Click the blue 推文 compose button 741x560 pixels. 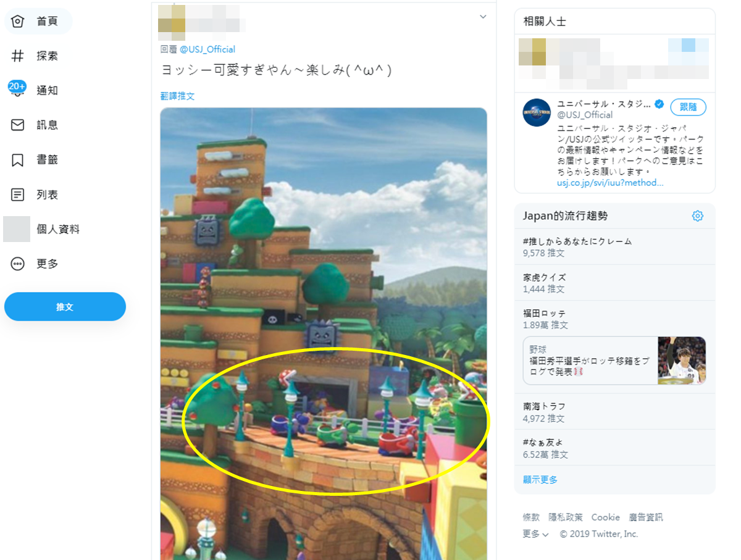point(65,307)
